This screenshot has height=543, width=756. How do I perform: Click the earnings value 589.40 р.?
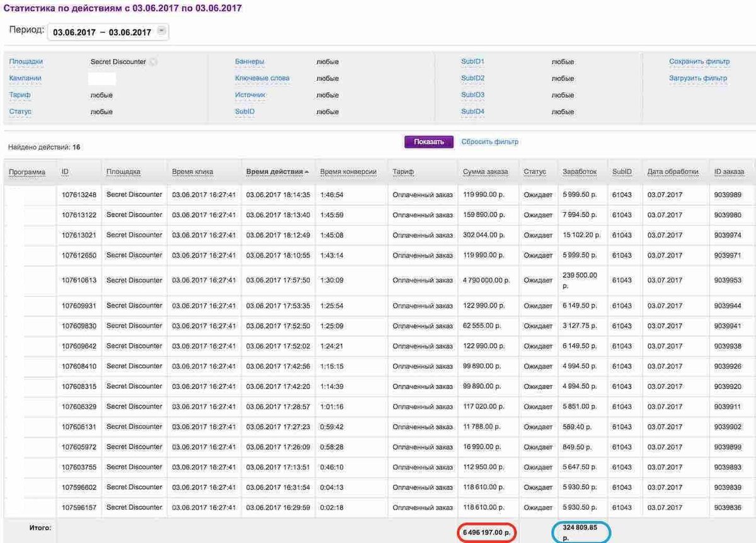(x=577, y=426)
